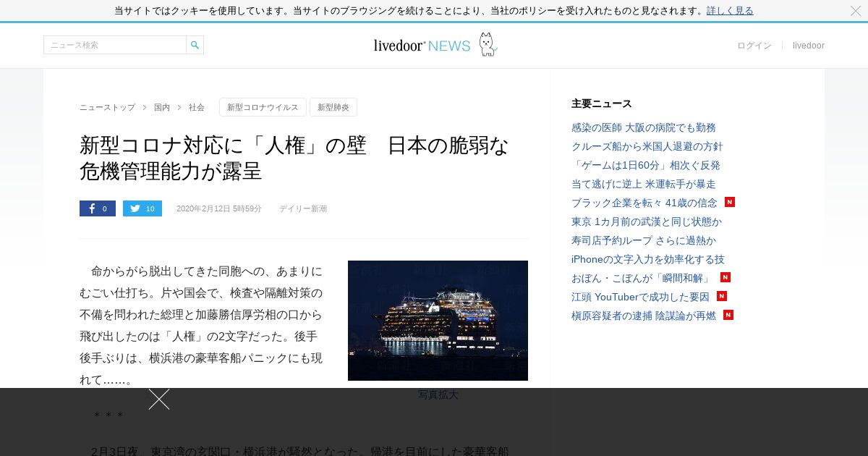Screen dimensions: 868x456
Task: Click the article title 新型コロナ対応に「人権」の壁
Action: click(294, 158)
